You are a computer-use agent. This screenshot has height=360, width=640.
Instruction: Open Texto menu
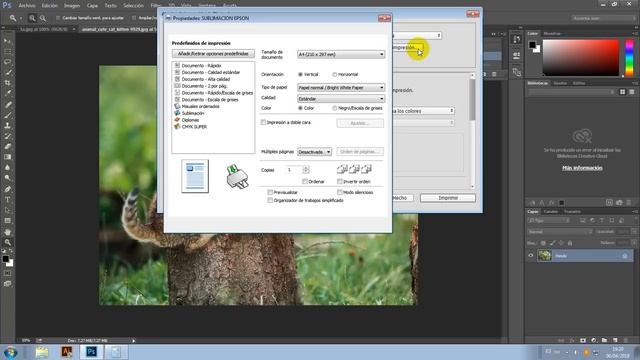click(x=111, y=6)
